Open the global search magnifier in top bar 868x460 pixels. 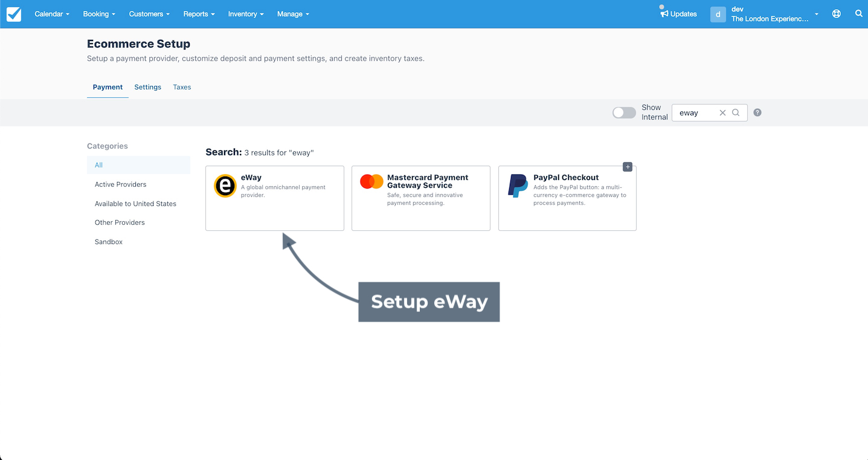[x=859, y=13]
